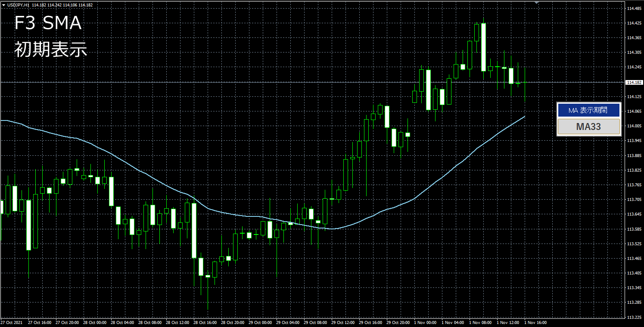The height and width of the screenshot is (327, 644).
Task: Click the 28 Oct 16:00 time label
Action: [x=205, y=322]
